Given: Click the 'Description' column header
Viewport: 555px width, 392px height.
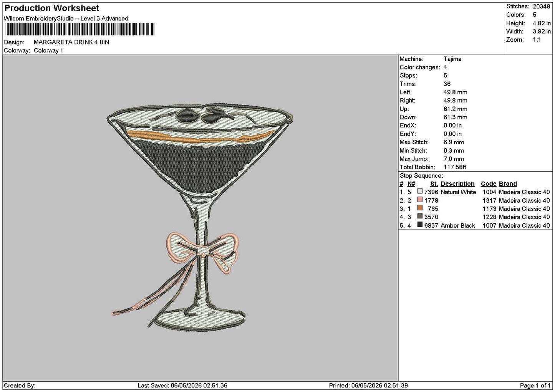Looking at the screenshot, I should pyautogui.click(x=457, y=184).
